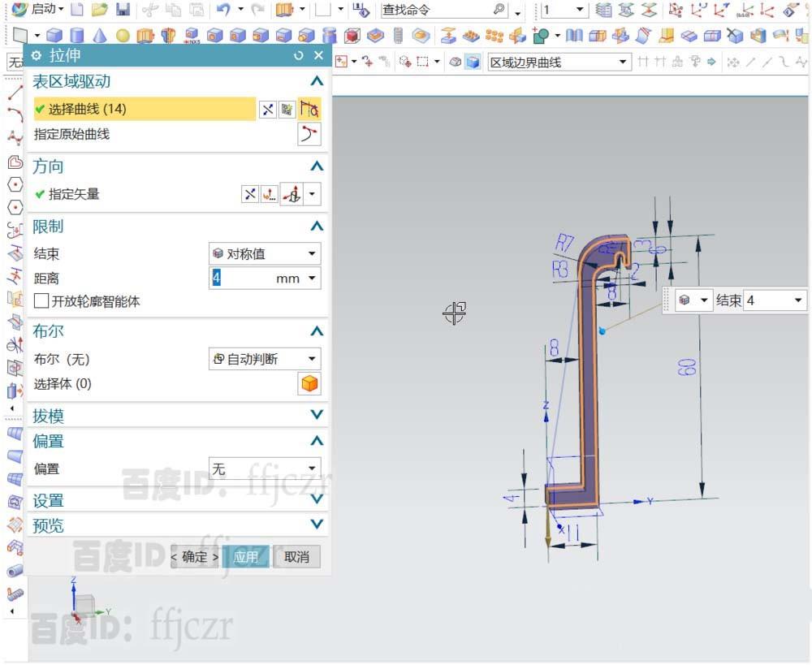Open the 布尔 dropdown showing 自动判断
Screen dimensions: 812x665
pyautogui.click(x=264, y=358)
